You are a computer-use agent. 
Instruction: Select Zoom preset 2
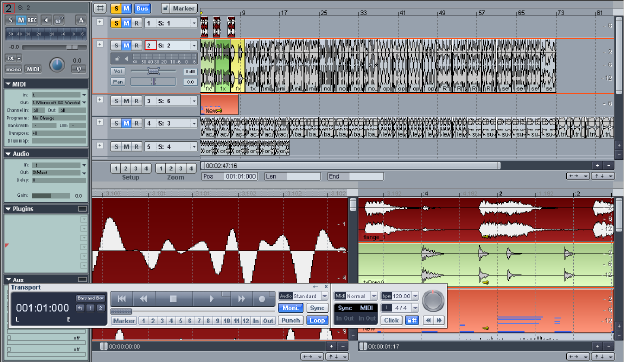[x=171, y=169]
